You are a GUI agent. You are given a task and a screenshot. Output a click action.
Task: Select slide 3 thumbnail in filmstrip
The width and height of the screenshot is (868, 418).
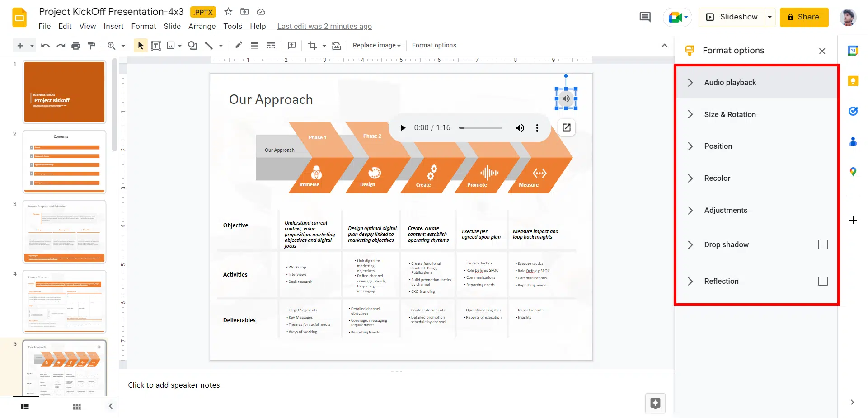pos(65,231)
